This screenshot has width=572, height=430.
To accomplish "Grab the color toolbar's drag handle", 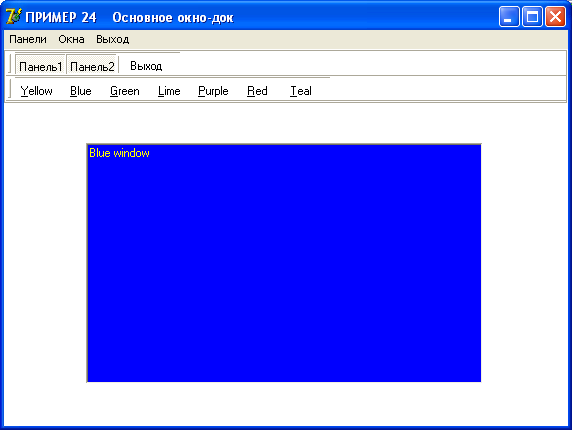I will (x=10, y=89).
